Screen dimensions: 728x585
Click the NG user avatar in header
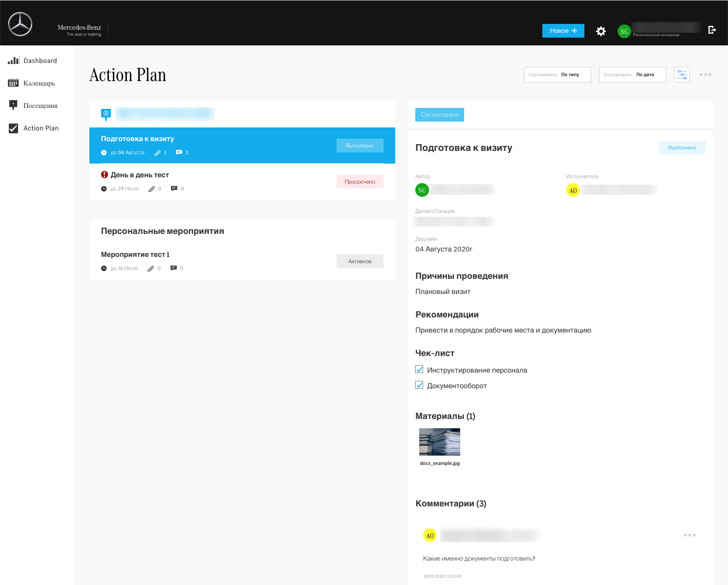click(624, 31)
